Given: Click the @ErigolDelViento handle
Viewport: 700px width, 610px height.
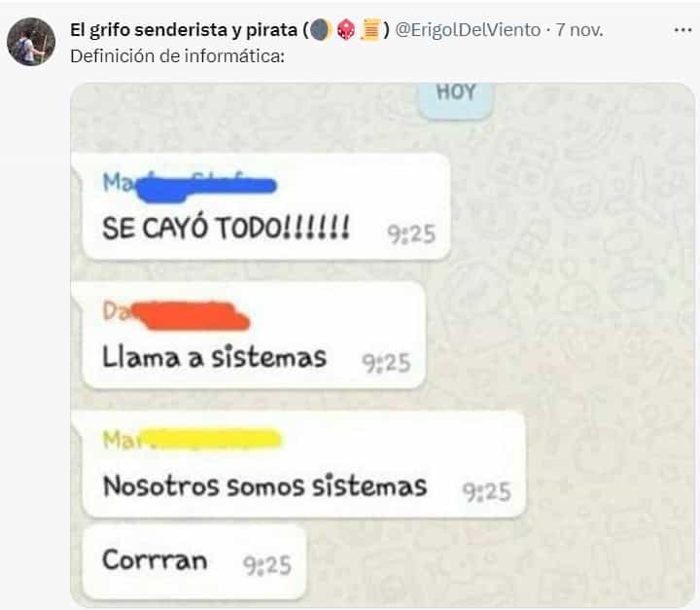Looking at the screenshot, I should [x=468, y=30].
